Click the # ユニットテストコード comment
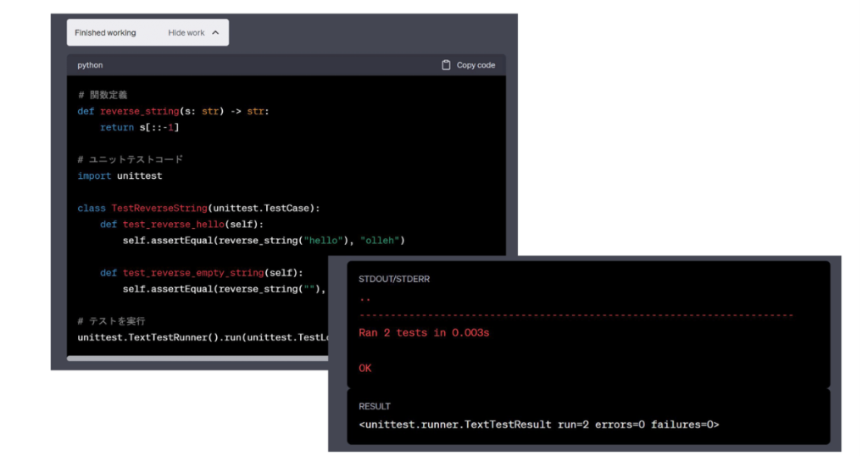This screenshot has height=456, width=868. tap(130, 159)
